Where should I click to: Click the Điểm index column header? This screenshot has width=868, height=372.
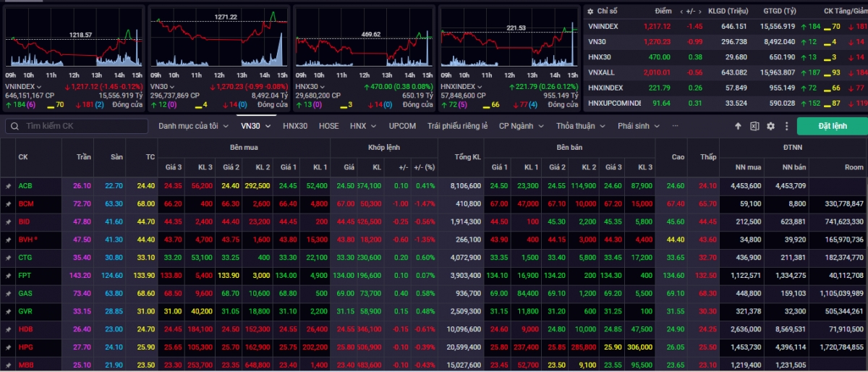click(663, 11)
